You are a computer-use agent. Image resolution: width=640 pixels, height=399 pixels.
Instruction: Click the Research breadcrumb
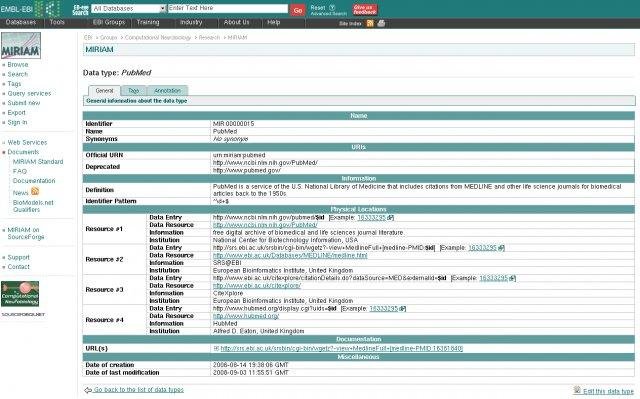coord(209,38)
